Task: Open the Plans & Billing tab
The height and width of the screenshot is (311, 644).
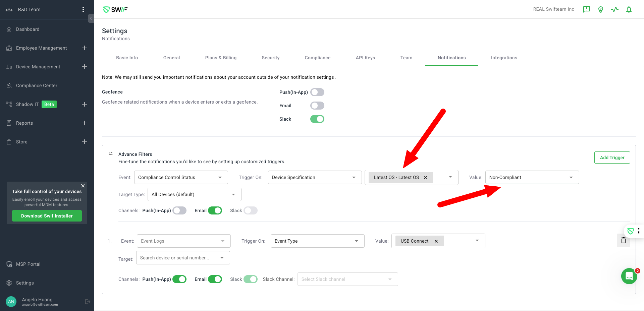Action: coord(221,58)
